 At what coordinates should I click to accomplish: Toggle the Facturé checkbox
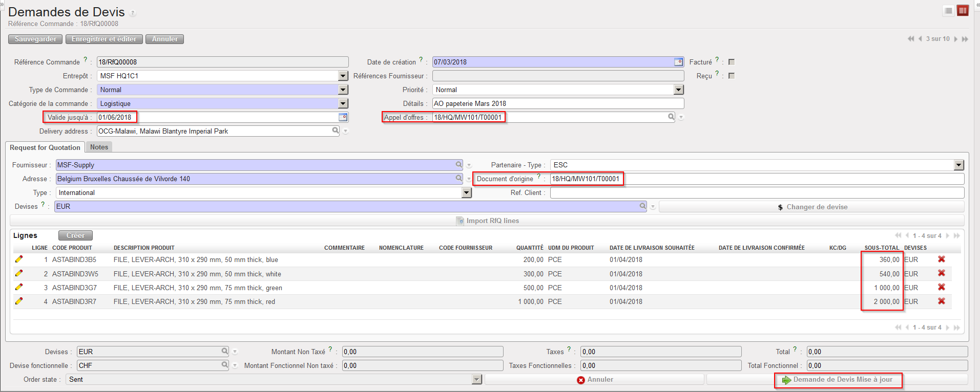732,62
